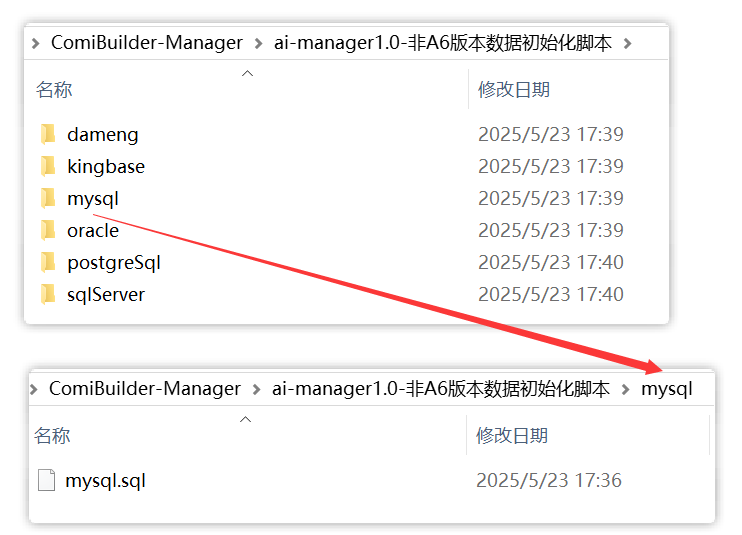Click the oracle folder icon
742x535 pixels.
pos(48,230)
